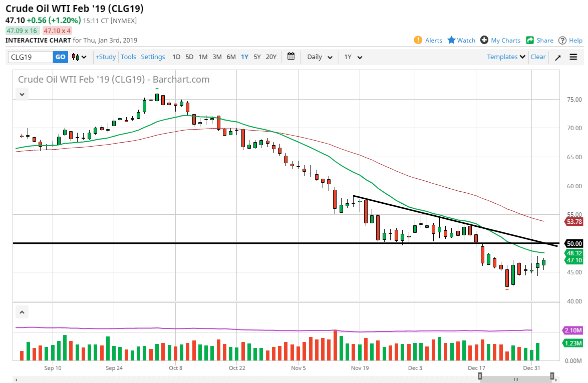
Task: Expand the Daily frequency dropdown
Action: point(320,57)
